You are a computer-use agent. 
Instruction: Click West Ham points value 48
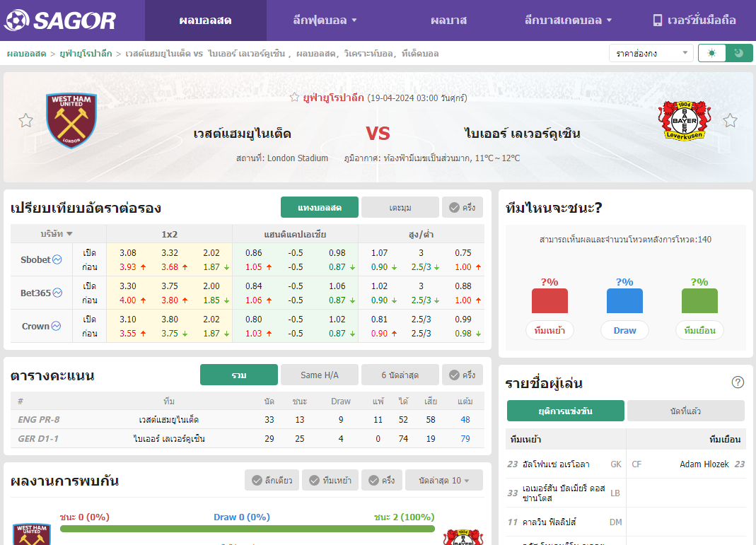tap(465, 419)
